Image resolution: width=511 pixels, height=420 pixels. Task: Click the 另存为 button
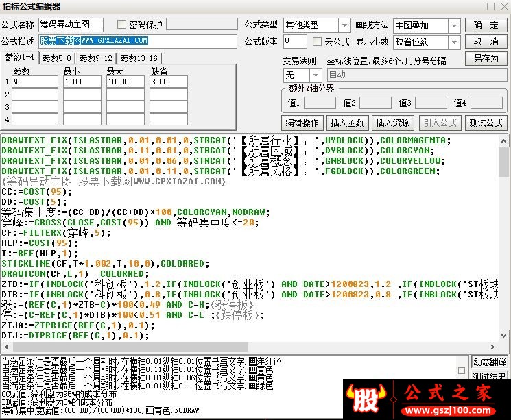coord(486,59)
